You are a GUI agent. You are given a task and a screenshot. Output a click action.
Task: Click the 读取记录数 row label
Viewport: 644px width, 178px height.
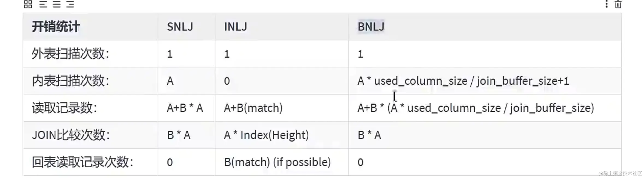[x=64, y=108]
